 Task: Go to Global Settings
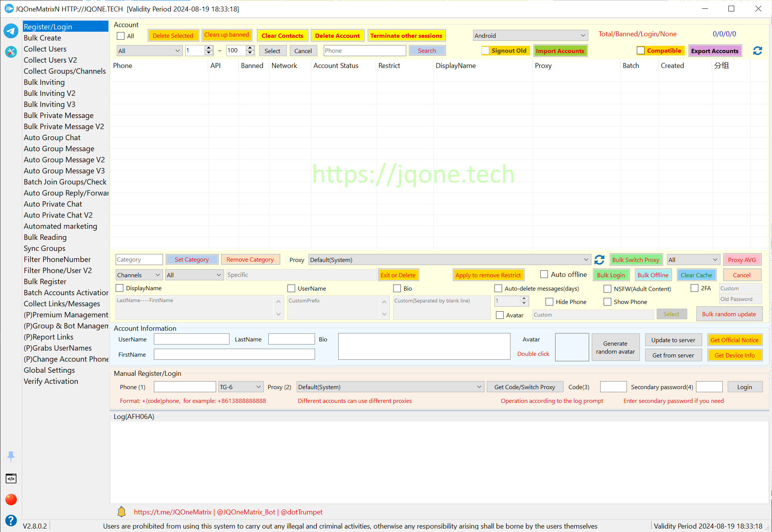(x=49, y=370)
